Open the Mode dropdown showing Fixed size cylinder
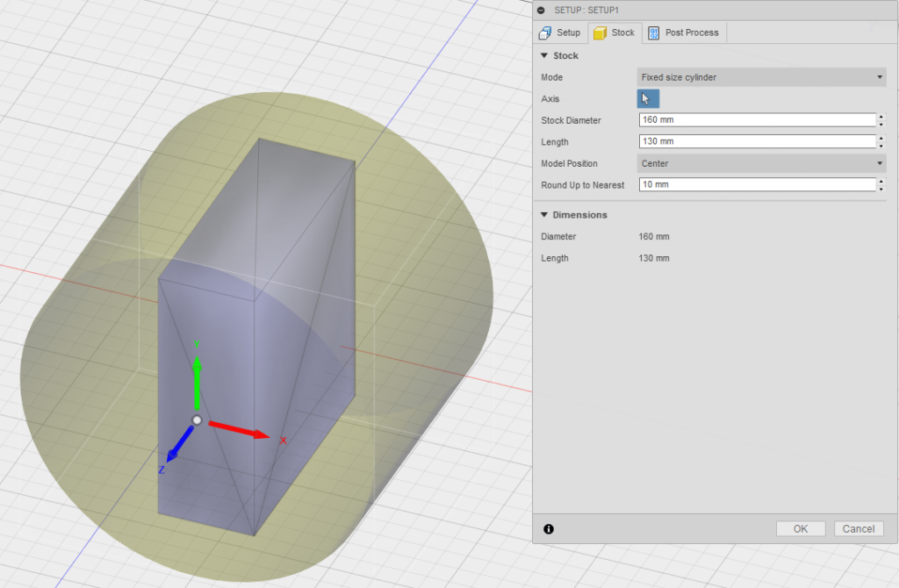 coord(760,77)
